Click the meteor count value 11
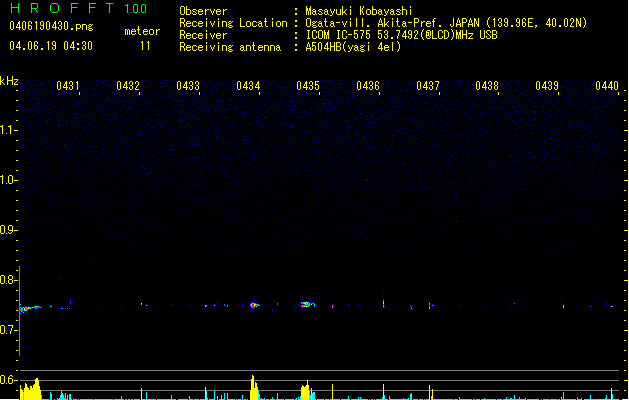Screen dimensions: 629x400 coord(145,46)
